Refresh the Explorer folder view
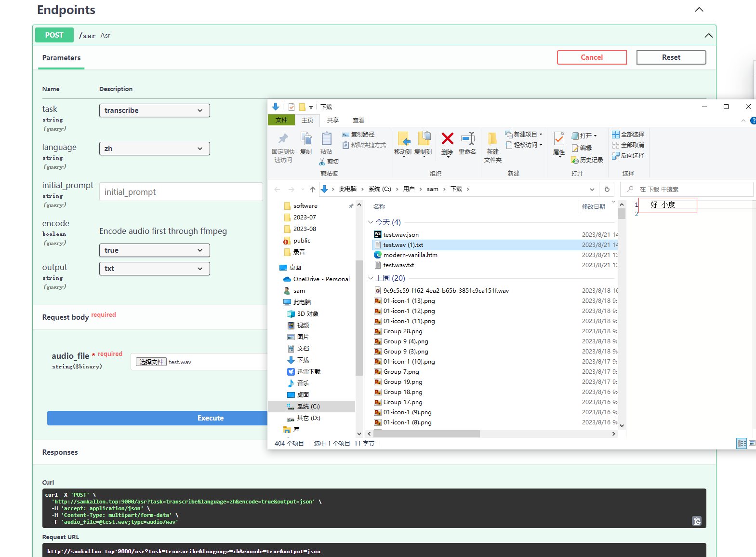This screenshot has width=756, height=557. (x=607, y=189)
